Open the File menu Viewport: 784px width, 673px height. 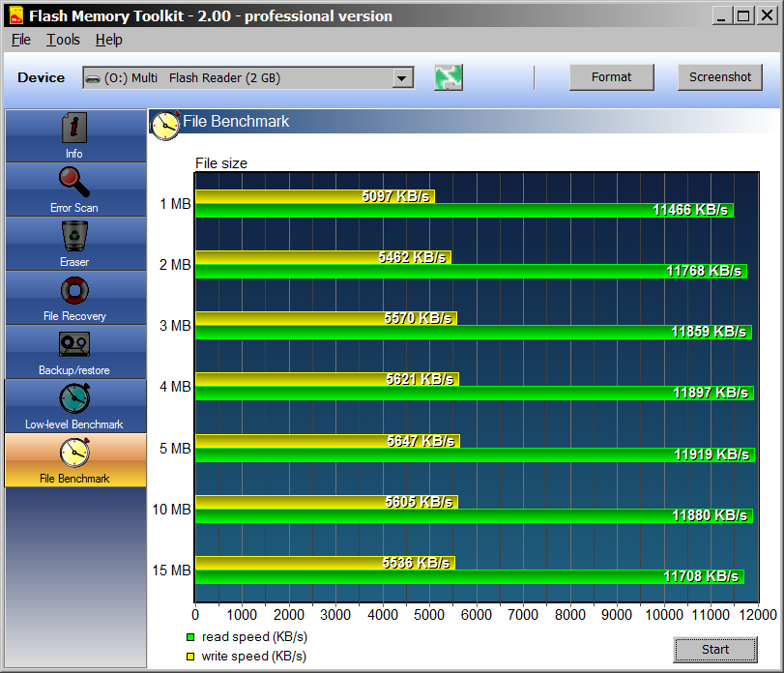(21, 40)
